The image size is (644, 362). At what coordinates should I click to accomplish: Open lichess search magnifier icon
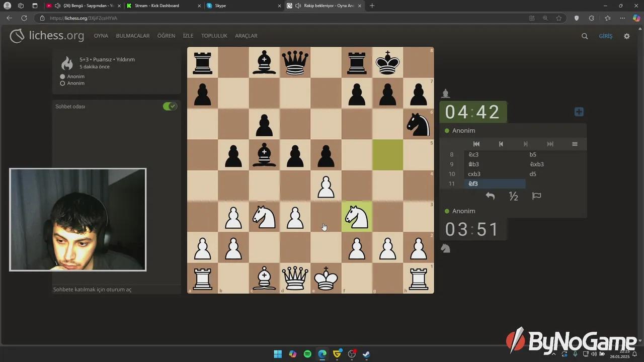(x=585, y=36)
